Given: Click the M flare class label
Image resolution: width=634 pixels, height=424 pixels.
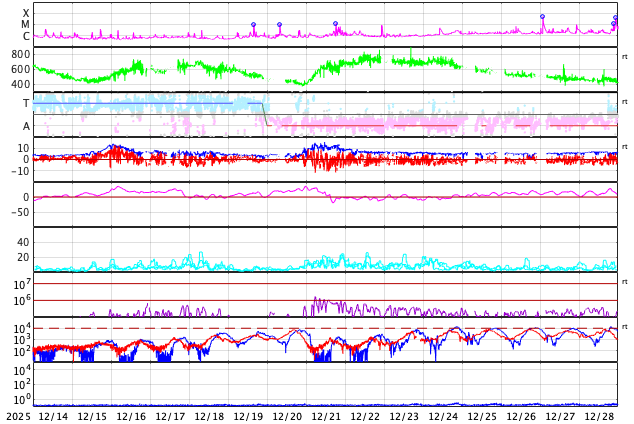Looking at the screenshot, I should [x=26, y=25].
